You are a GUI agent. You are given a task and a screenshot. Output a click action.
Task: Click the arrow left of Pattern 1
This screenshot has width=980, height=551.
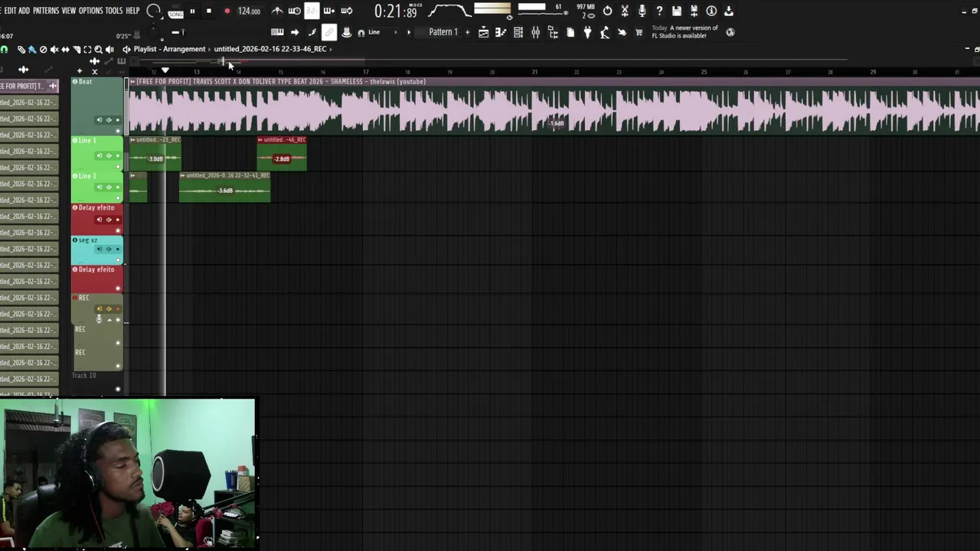[x=409, y=32]
